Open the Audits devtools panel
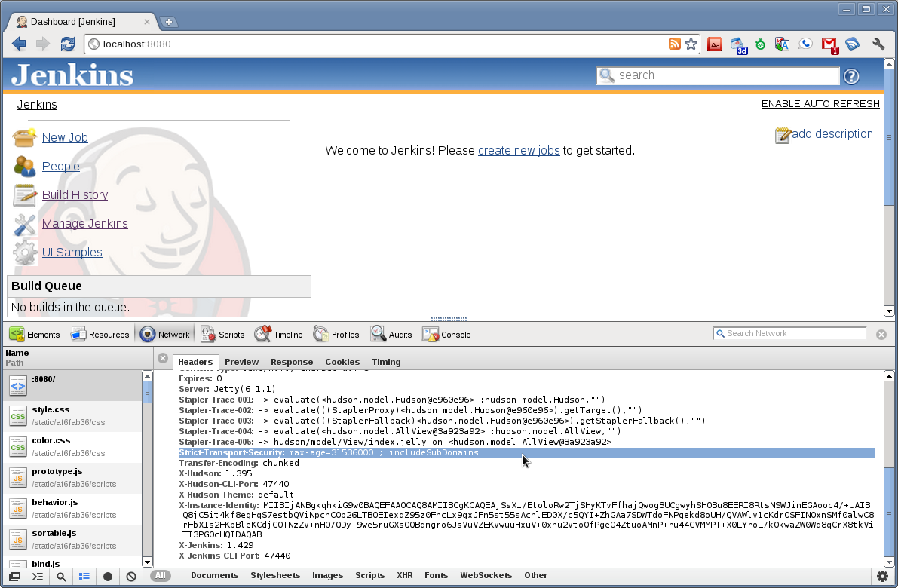 pos(391,335)
